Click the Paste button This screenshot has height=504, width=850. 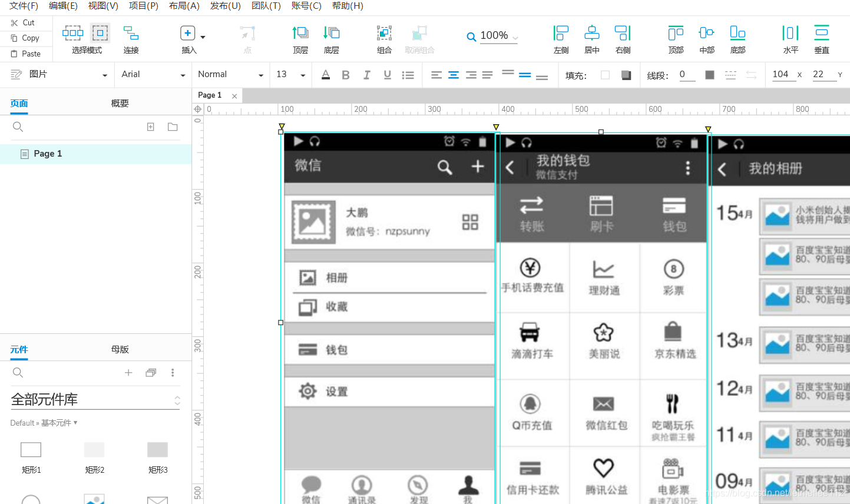pos(26,54)
